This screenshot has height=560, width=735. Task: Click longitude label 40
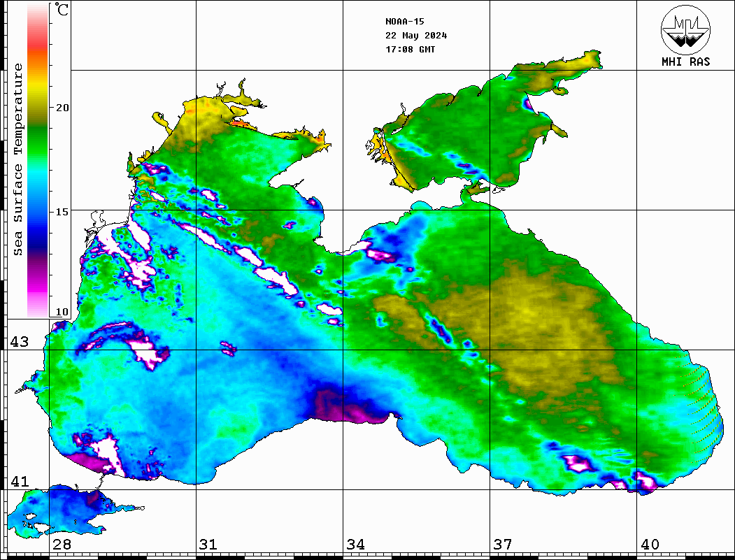[x=650, y=545]
